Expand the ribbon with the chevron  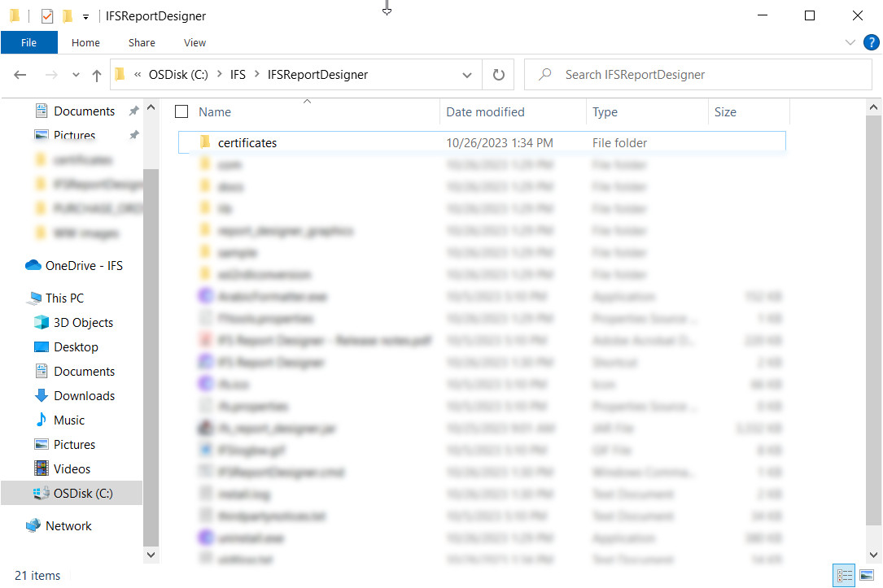coord(850,43)
